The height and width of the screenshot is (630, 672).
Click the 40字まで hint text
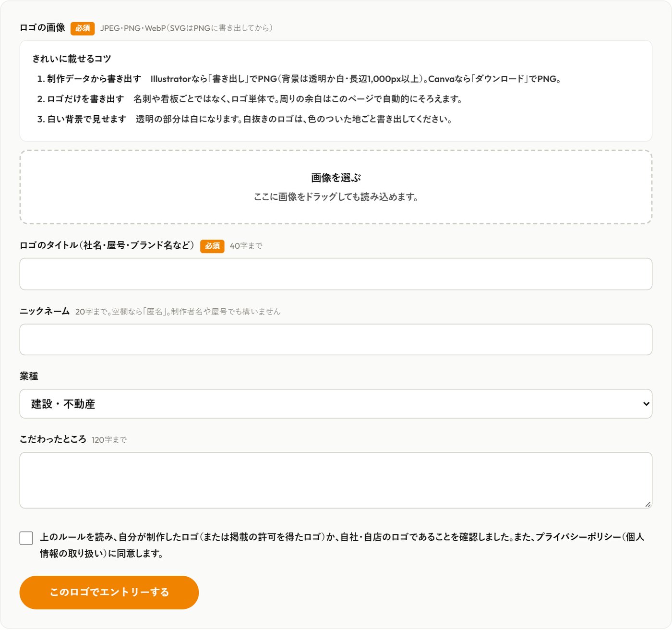[246, 246]
